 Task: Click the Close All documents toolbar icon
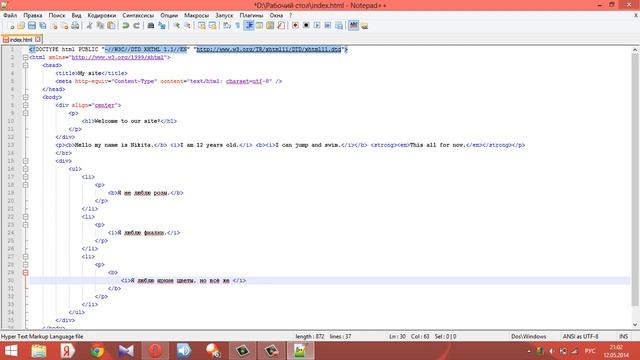[64, 26]
